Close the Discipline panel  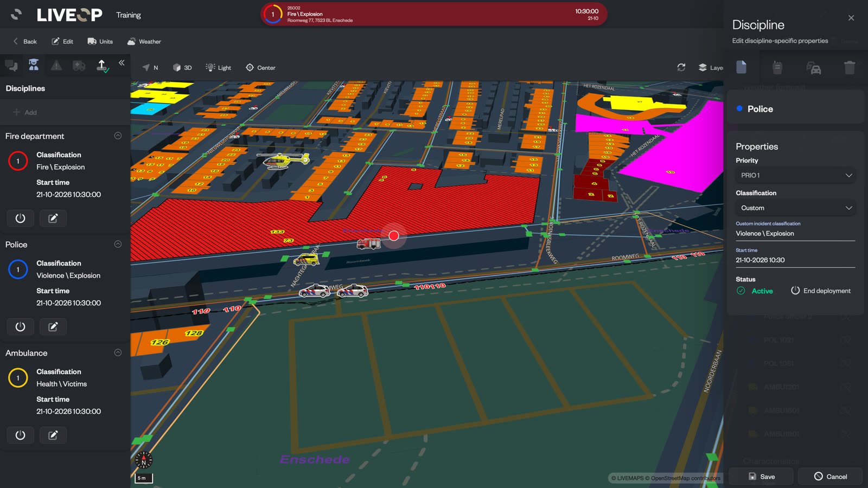tap(851, 18)
